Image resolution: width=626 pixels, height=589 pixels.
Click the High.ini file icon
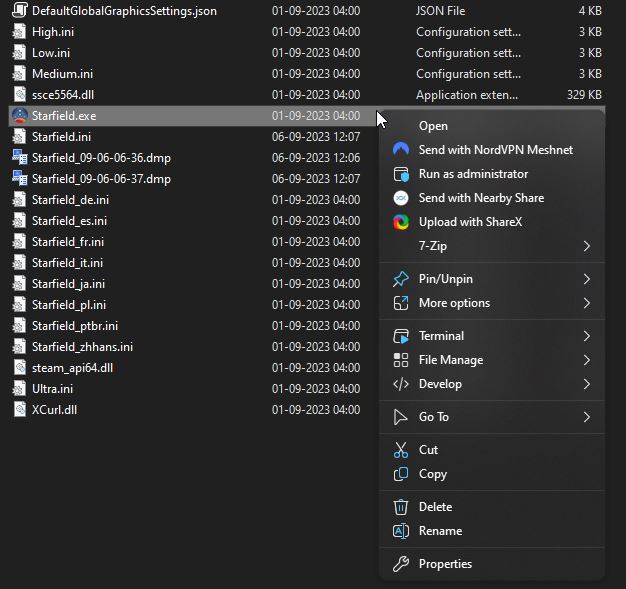coord(20,32)
